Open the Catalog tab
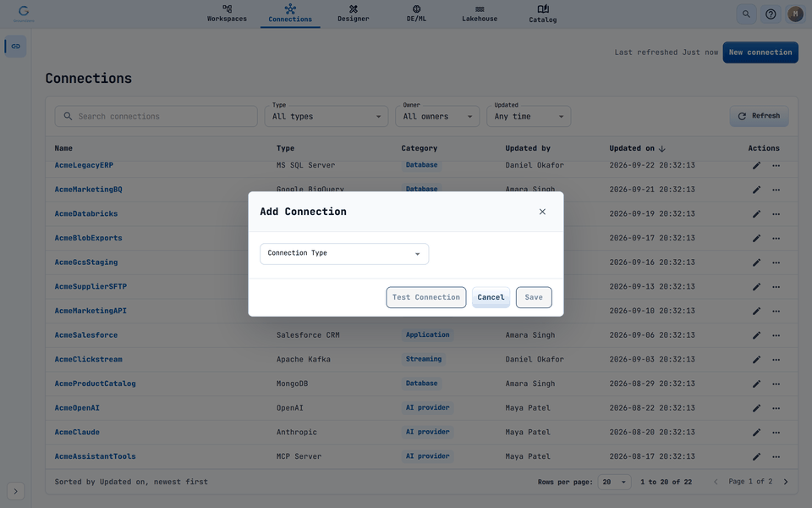This screenshot has height=508, width=812. (x=543, y=14)
